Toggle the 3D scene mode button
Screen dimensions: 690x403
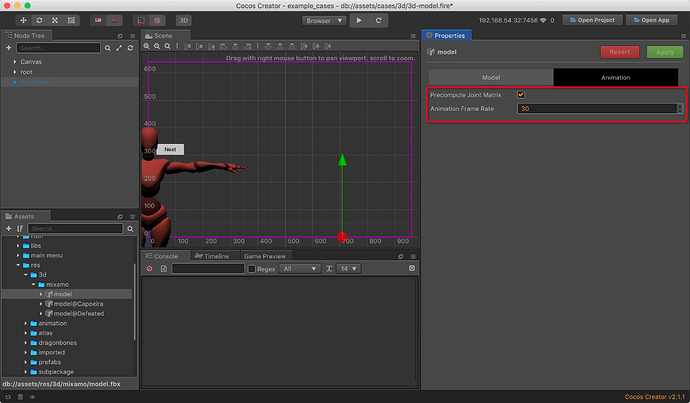pyautogui.click(x=184, y=20)
